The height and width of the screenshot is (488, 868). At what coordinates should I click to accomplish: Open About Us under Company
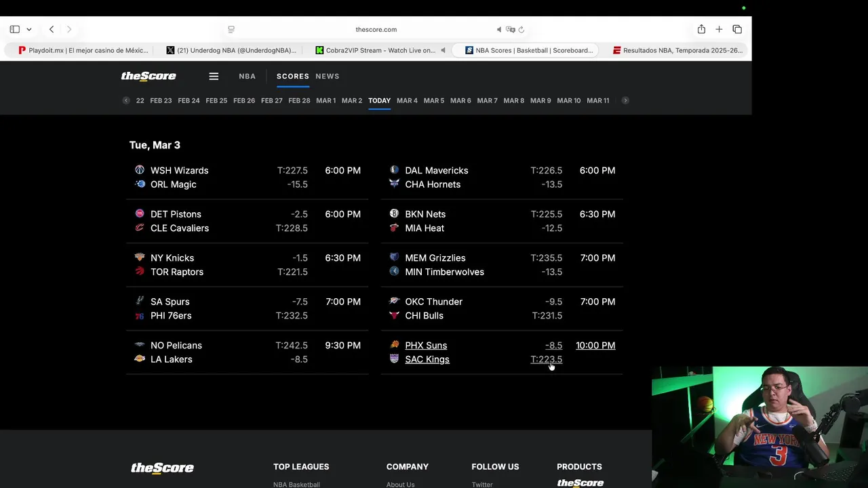point(400,484)
